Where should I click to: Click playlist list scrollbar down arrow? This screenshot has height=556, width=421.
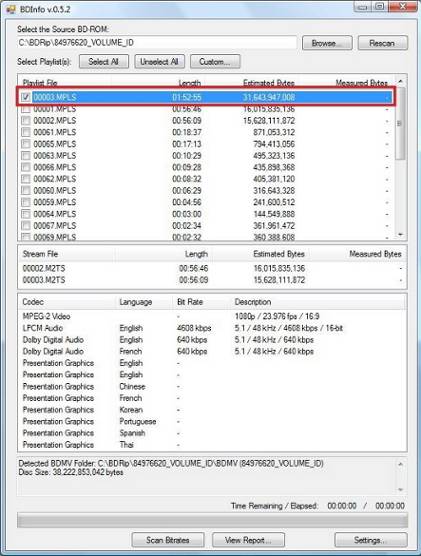pyautogui.click(x=400, y=234)
